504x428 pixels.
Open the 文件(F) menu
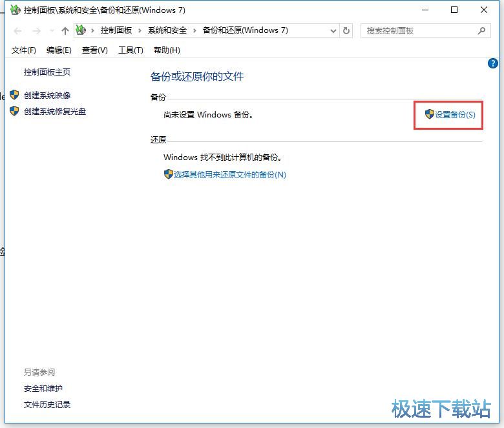coord(24,50)
